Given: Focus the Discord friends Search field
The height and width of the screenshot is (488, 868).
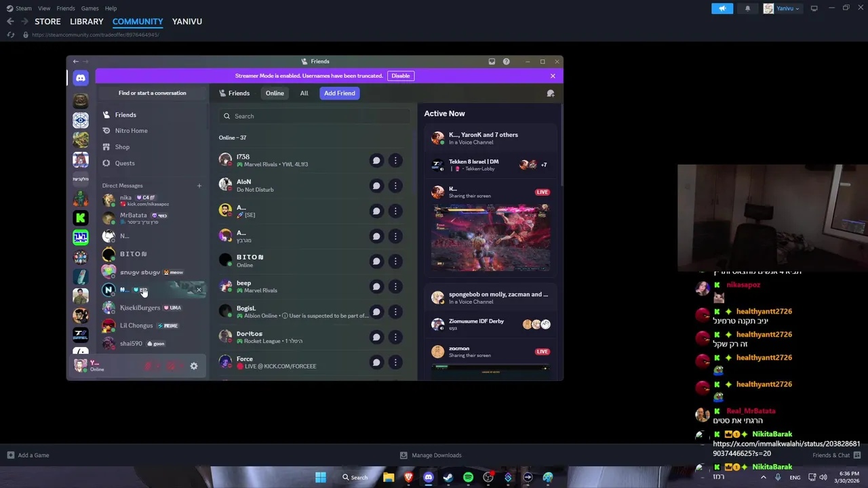Looking at the screenshot, I should point(314,117).
